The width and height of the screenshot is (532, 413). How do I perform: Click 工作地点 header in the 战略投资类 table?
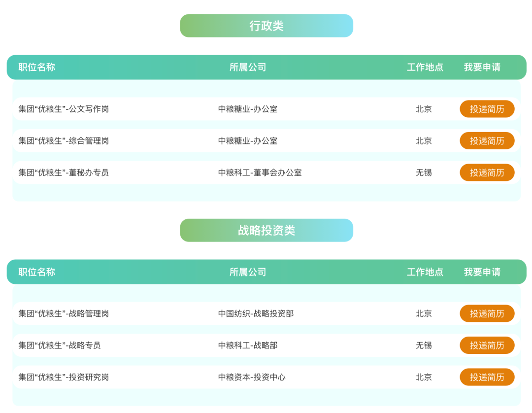point(425,272)
